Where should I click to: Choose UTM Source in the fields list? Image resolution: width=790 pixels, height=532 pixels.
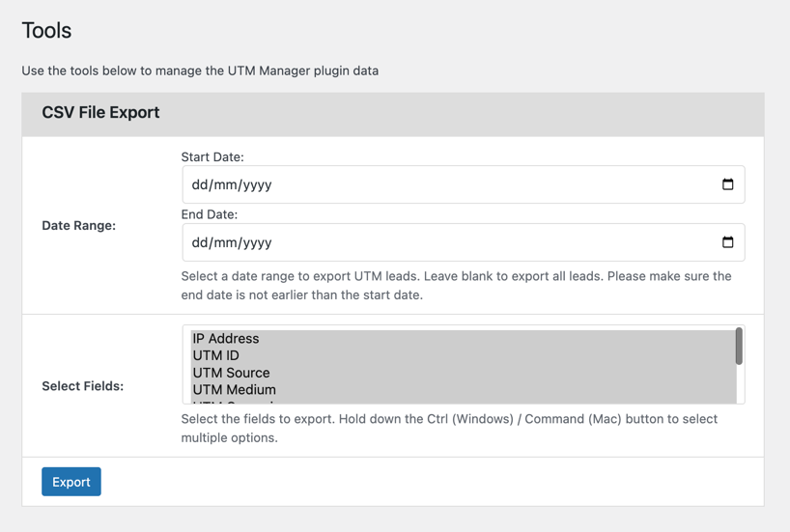click(231, 373)
